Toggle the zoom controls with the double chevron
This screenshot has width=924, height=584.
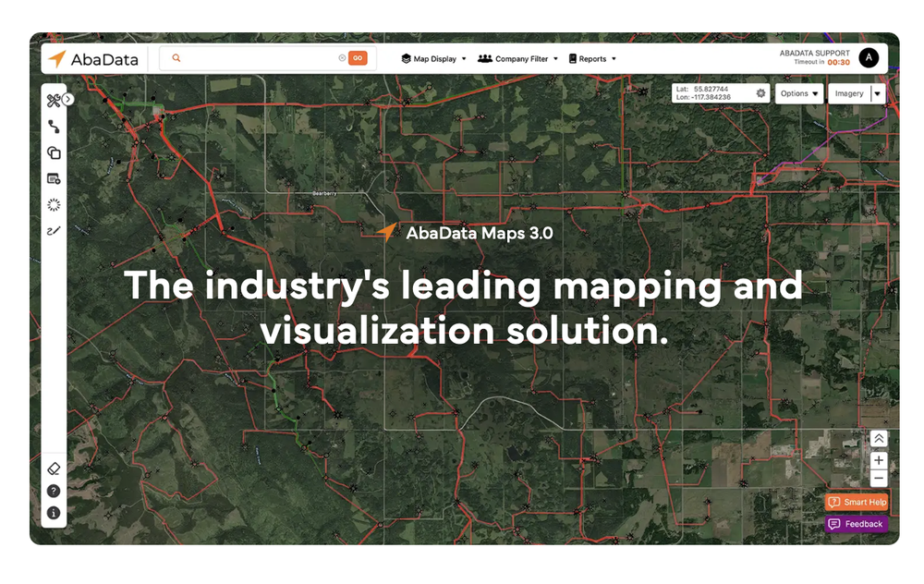click(x=878, y=438)
